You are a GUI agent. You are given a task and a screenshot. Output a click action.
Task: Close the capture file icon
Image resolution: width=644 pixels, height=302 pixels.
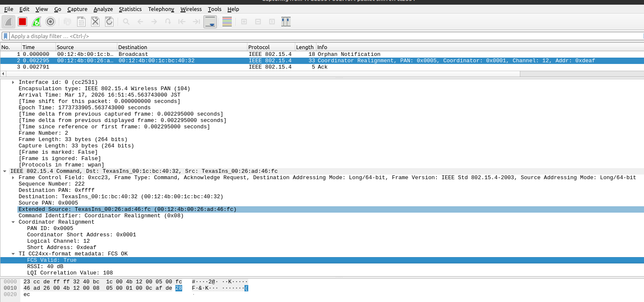tap(95, 22)
